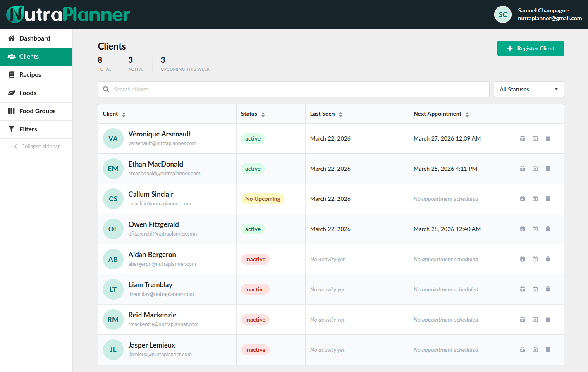Click the cancel appointment icon for Ethan MacDonald
The width and height of the screenshot is (588, 372).
click(x=535, y=169)
